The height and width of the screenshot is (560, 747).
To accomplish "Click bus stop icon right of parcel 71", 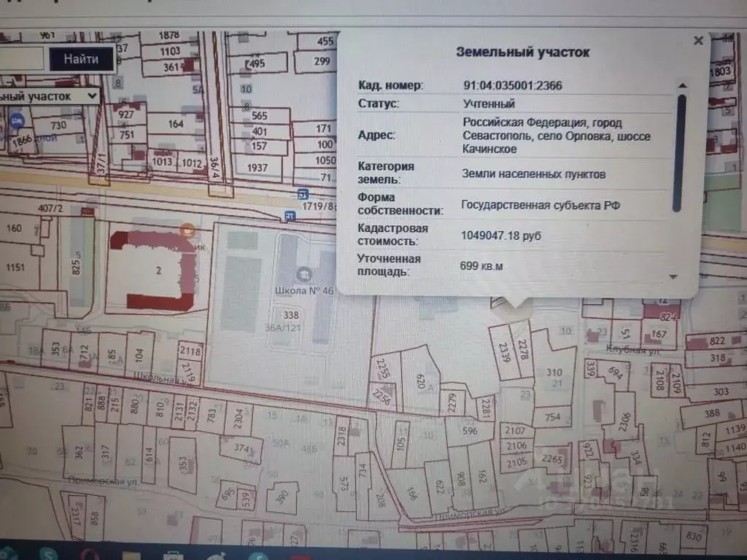I will pyautogui.click(x=302, y=194).
